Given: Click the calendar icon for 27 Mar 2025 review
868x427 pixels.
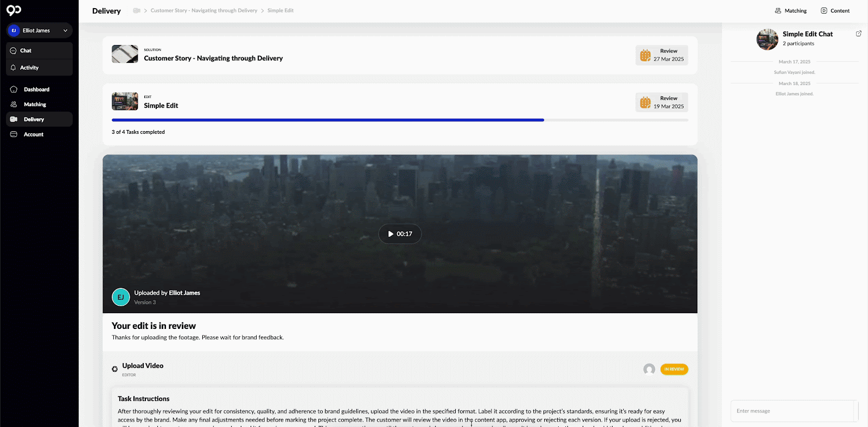Looking at the screenshot, I should tap(645, 55).
